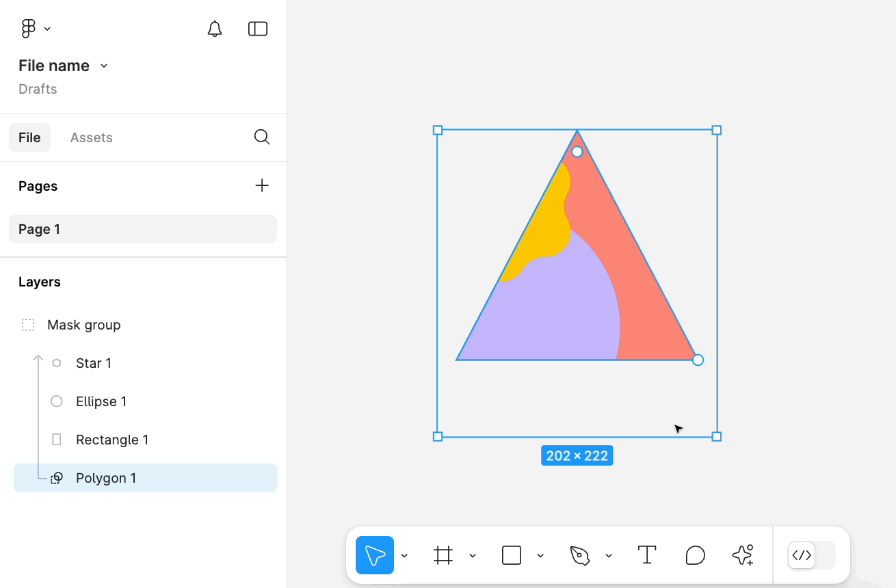Select the Move tool in the toolbar

click(x=375, y=555)
